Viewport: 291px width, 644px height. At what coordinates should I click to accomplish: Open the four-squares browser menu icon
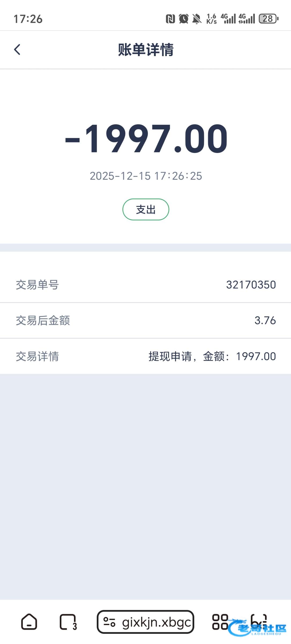tap(220, 621)
